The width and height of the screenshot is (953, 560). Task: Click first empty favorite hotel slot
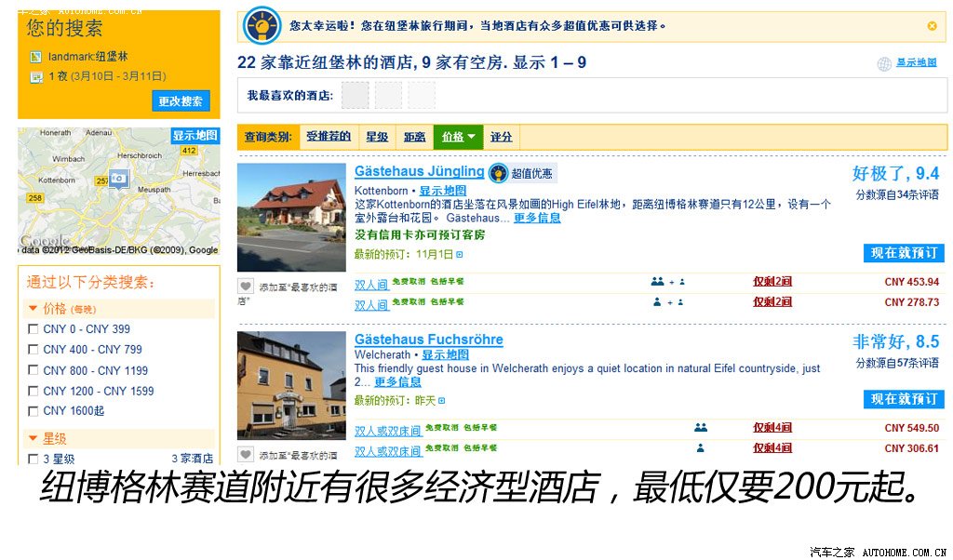356,96
